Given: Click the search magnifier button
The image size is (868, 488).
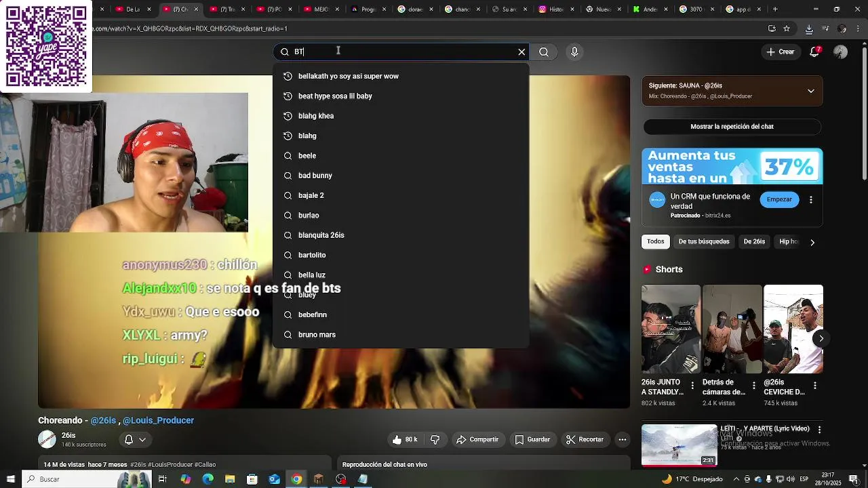Looking at the screenshot, I should tap(544, 52).
